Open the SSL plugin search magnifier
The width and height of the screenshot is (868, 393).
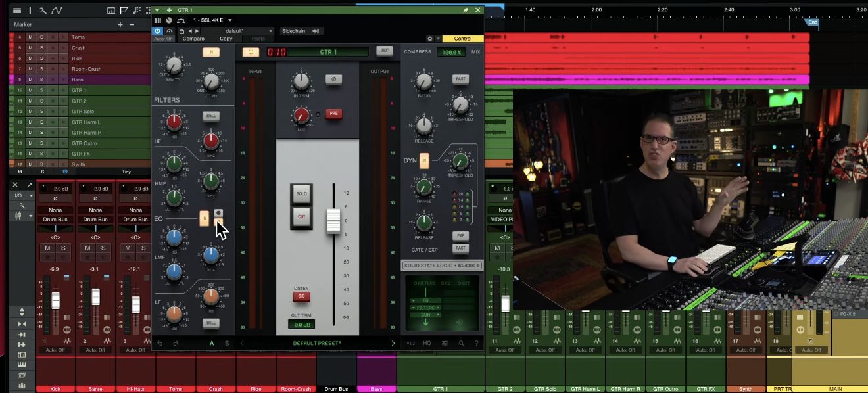click(x=461, y=343)
